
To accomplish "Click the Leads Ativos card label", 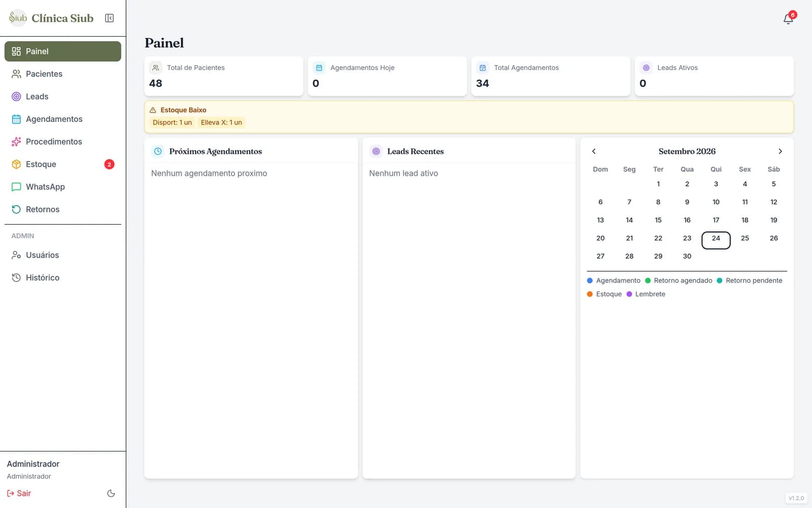I will [x=678, y=68].
